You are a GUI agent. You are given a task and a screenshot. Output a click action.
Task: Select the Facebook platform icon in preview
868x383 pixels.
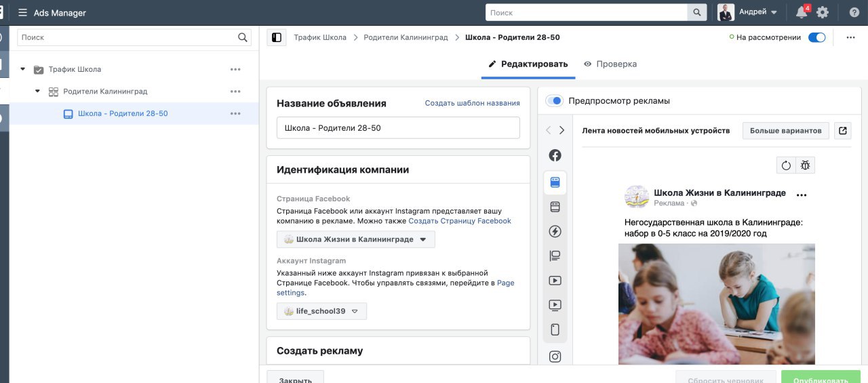(555, 155)
